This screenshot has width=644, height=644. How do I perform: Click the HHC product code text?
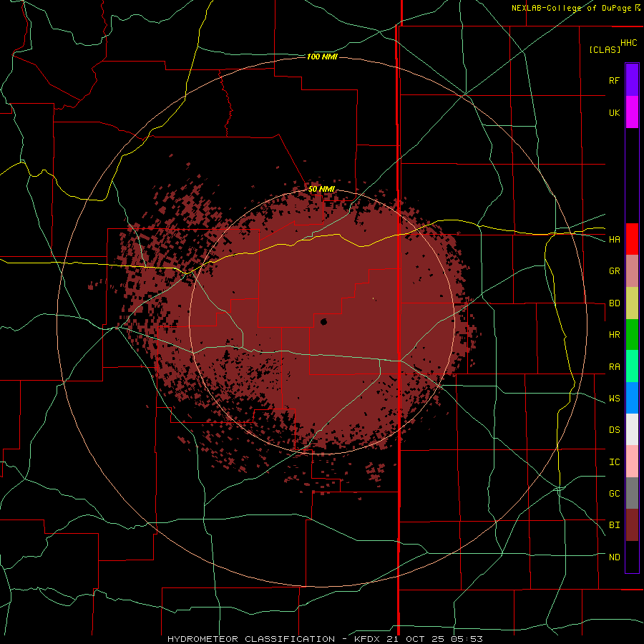coord(629,43)
